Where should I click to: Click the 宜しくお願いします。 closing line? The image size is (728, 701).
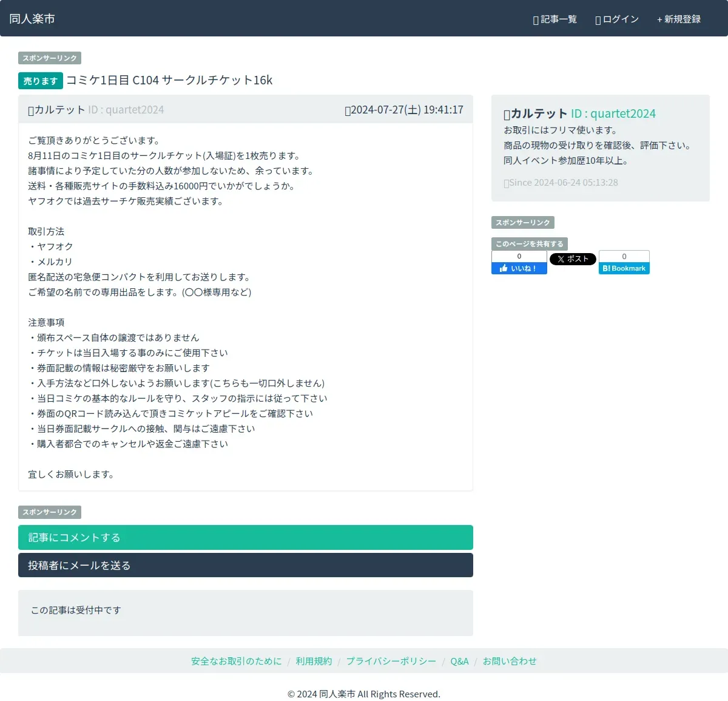pyautogui.click(x=72, y=475)
